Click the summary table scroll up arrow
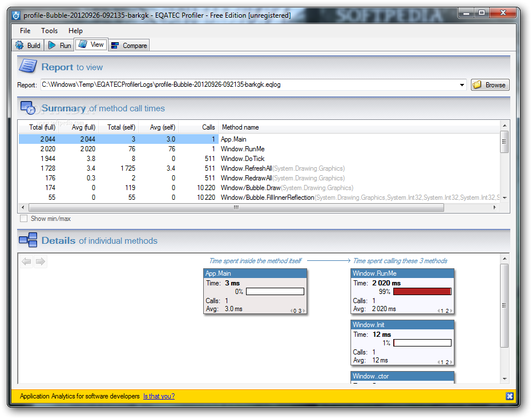The image size is (532, 419). click(x=505, y=126)
